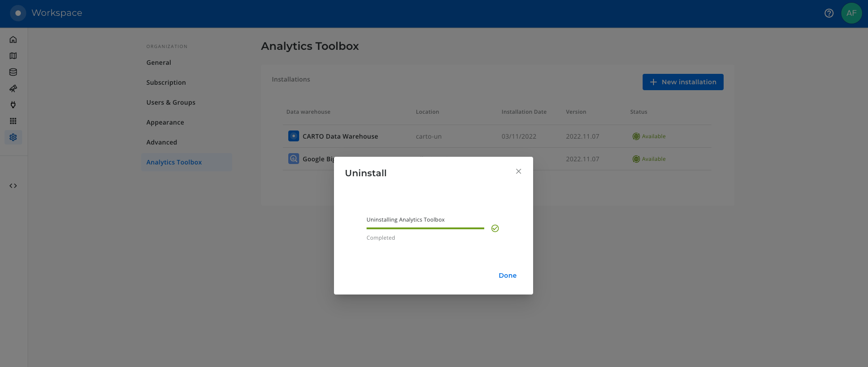This screenshot has height=367, width=868.
Task: Select Appearance in settings menu
Action: 165,122
